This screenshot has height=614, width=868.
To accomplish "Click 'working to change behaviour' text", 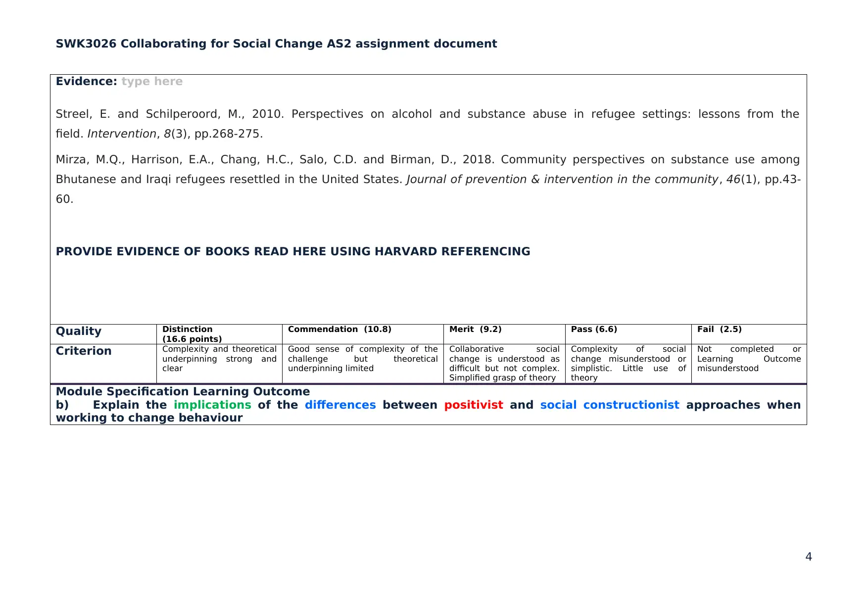I will 149,418.
